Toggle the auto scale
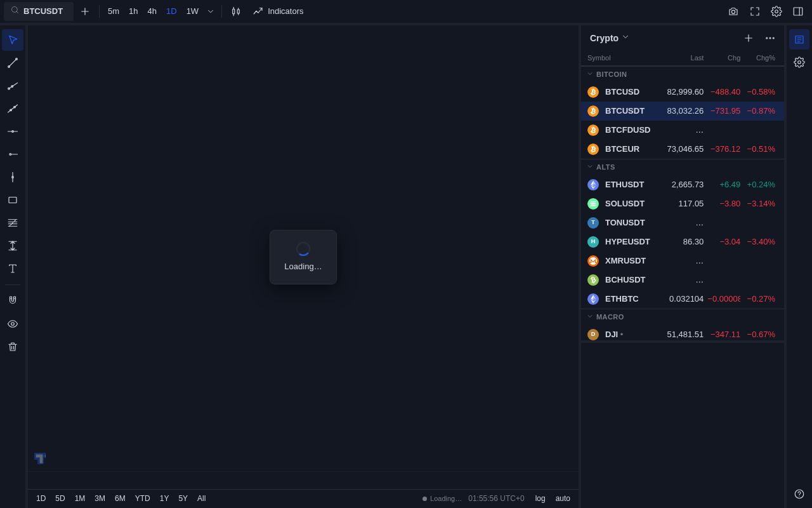The width and height of the screenshot is (812, 508). click(563, 498)
